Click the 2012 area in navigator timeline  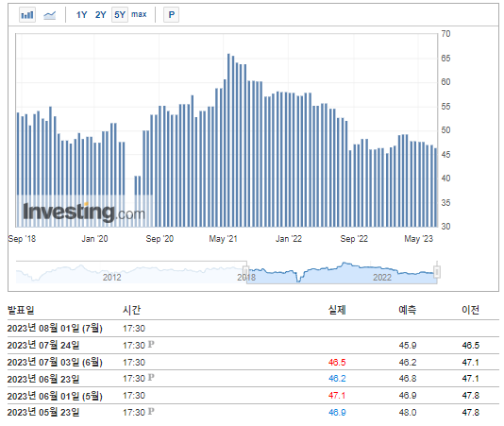coord(112,277)
